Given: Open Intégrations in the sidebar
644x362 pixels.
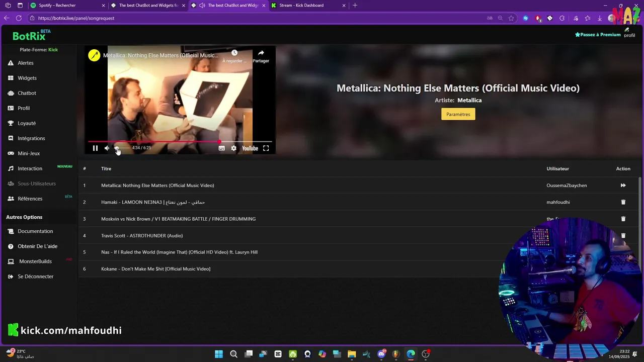Looking at the screenshot, I should coord(31,138).
